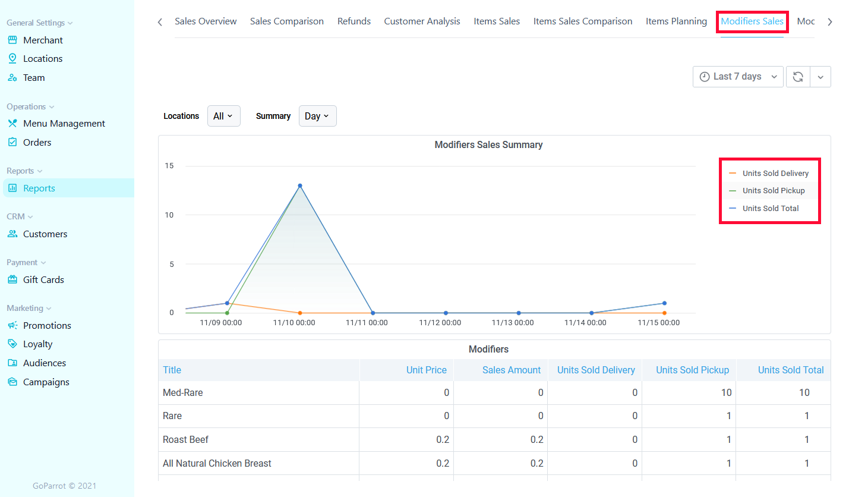Collapse the Reports sidebar section
868x497 pixels.
[24, 171]
